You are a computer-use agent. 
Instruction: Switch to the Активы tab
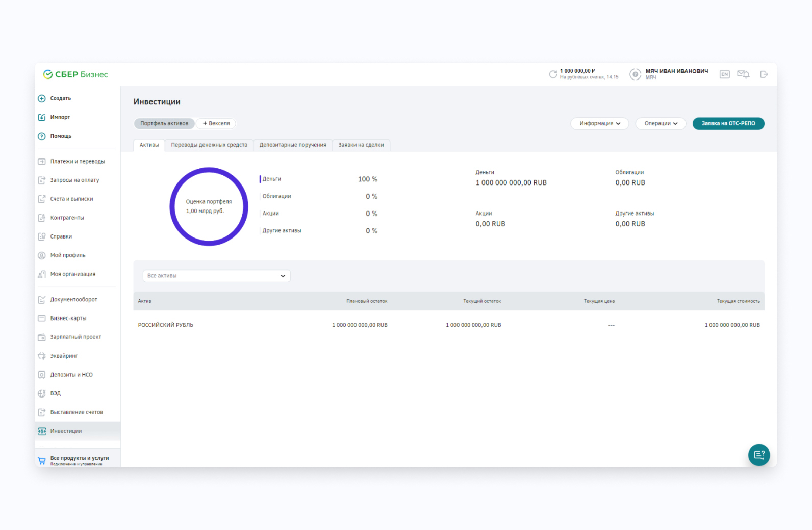click(149, 145)
